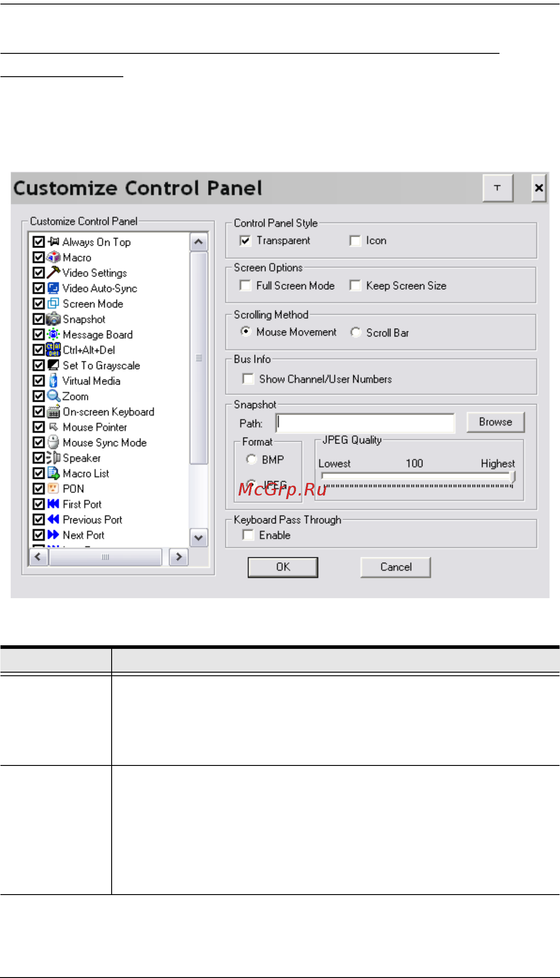
Task: Click the list's scroll right arrow
Action: tap(178, 557)
